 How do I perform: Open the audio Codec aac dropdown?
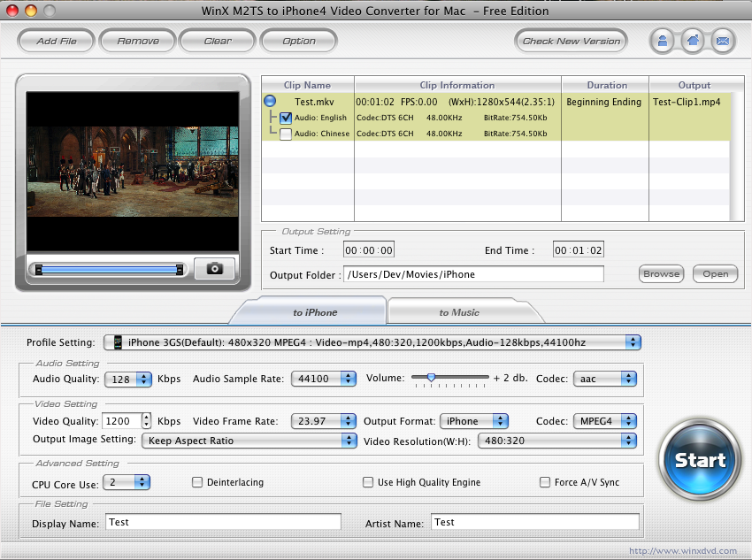click(x=605, y=379)
